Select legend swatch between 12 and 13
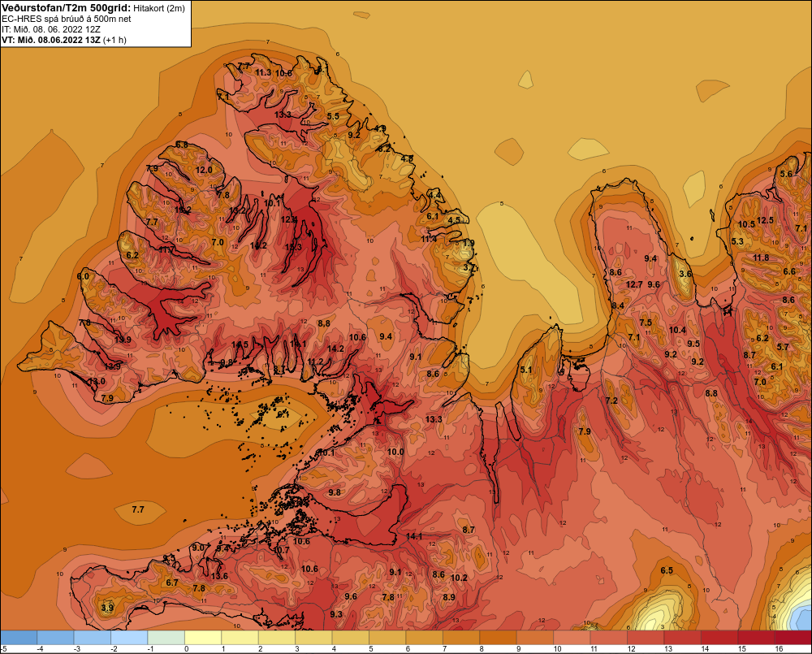812x654 pixels. point(646,638)
